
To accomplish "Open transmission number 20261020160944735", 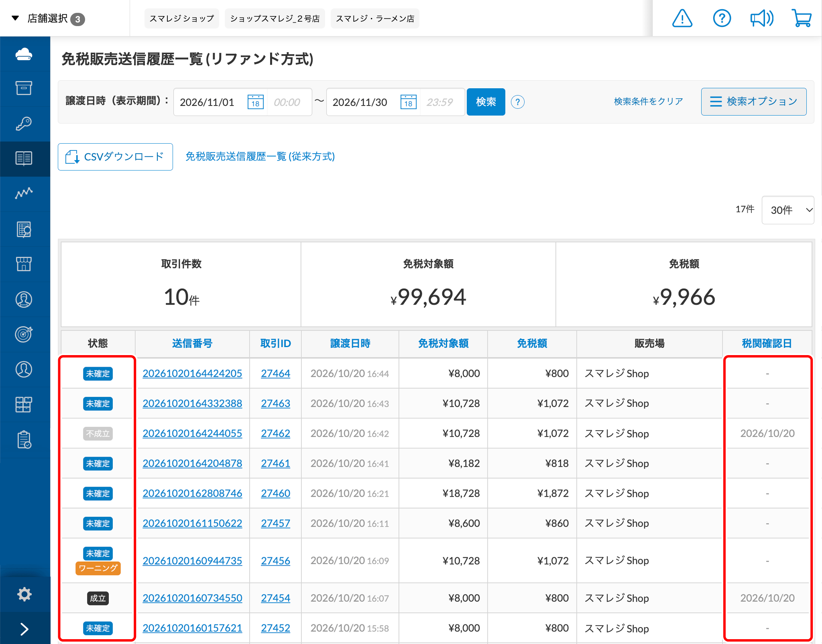I will (192, 561).
